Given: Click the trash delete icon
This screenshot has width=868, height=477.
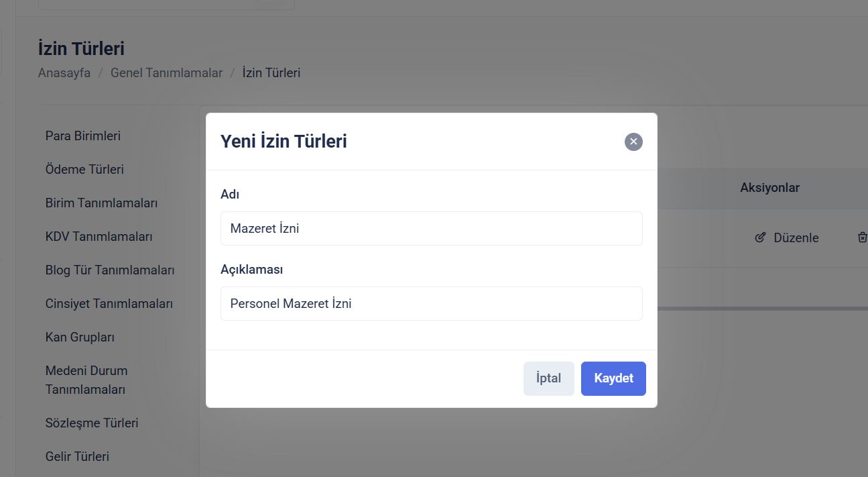Looking at the screenshot, I should [x=862, y=237].
